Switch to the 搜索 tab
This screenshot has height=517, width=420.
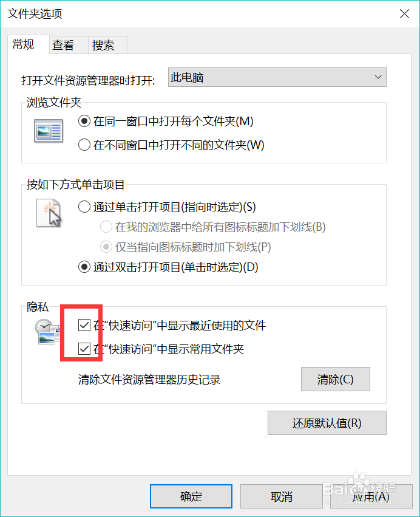pyautogui.click(x=103, y=45)
